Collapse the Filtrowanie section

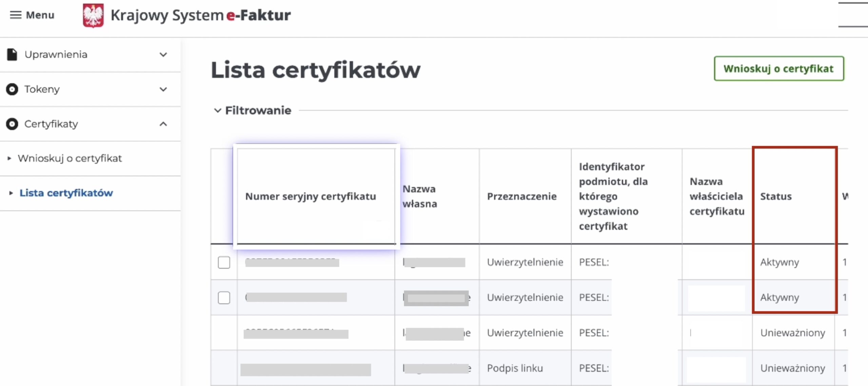218,110
